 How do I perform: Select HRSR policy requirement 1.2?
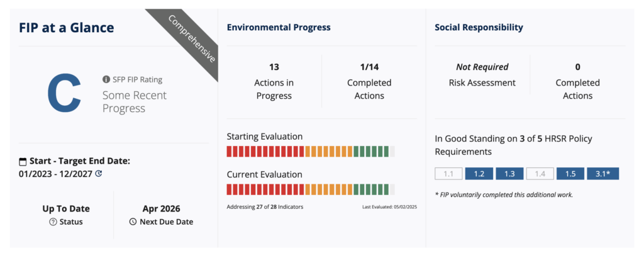point(479,174)
